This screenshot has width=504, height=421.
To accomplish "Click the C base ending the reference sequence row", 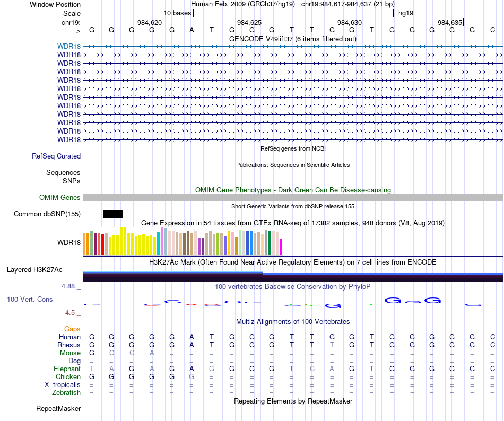I will [x=492, y=30].
